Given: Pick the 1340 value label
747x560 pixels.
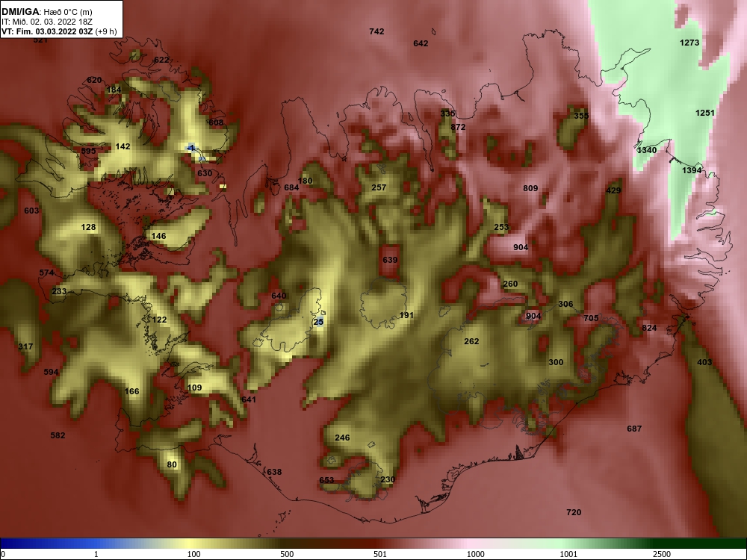Looking at the screenshot, I should [647, 150].
